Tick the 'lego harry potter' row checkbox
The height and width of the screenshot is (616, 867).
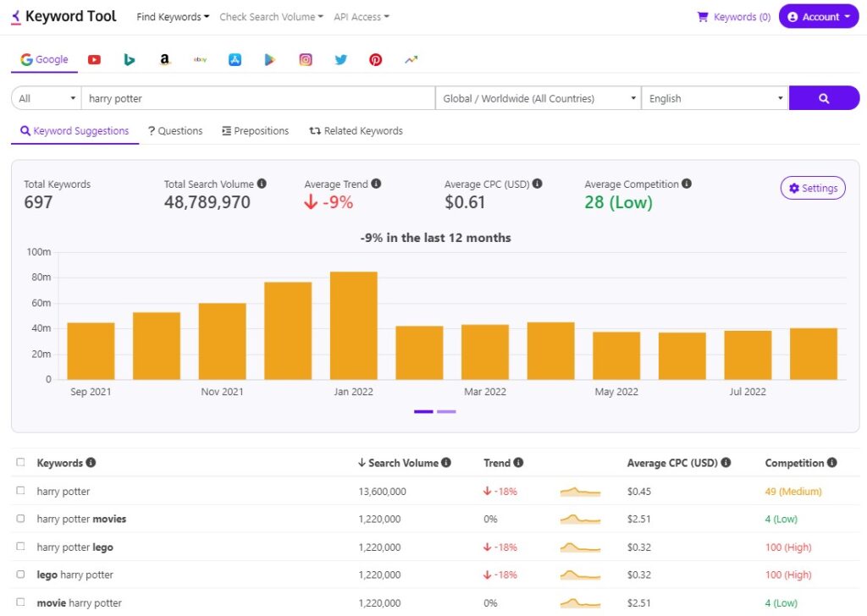pos(20,574)
